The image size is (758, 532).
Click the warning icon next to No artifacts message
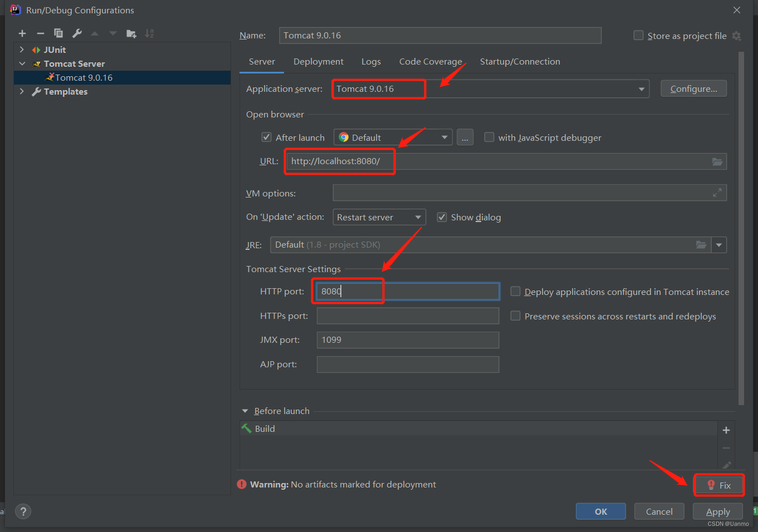tap(242, 484)
